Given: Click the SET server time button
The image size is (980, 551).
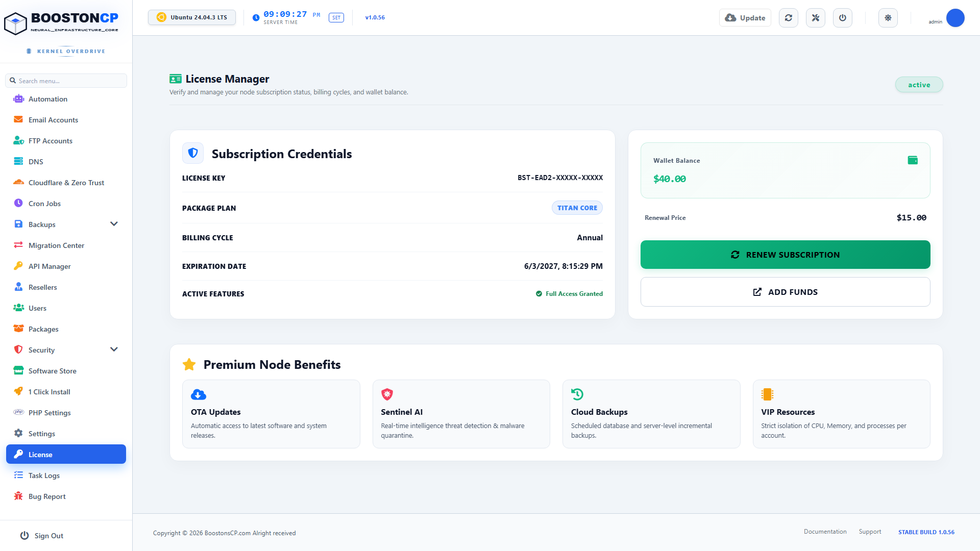Looking at the screenshot, I should point(336,18).
